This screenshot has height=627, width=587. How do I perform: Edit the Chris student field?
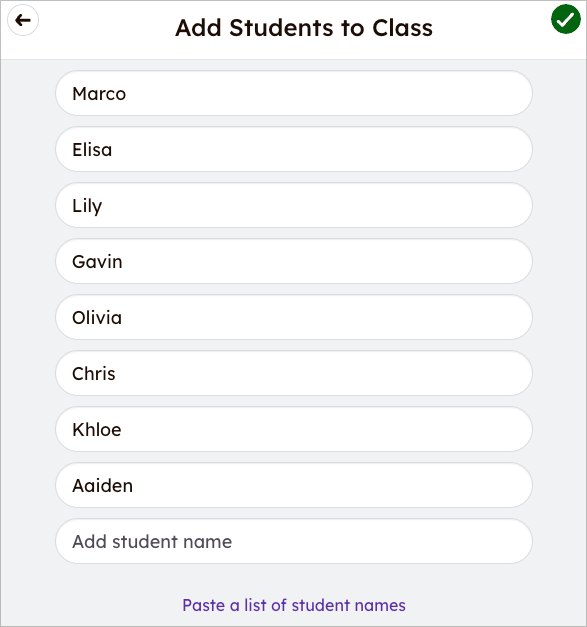point(294,373)
